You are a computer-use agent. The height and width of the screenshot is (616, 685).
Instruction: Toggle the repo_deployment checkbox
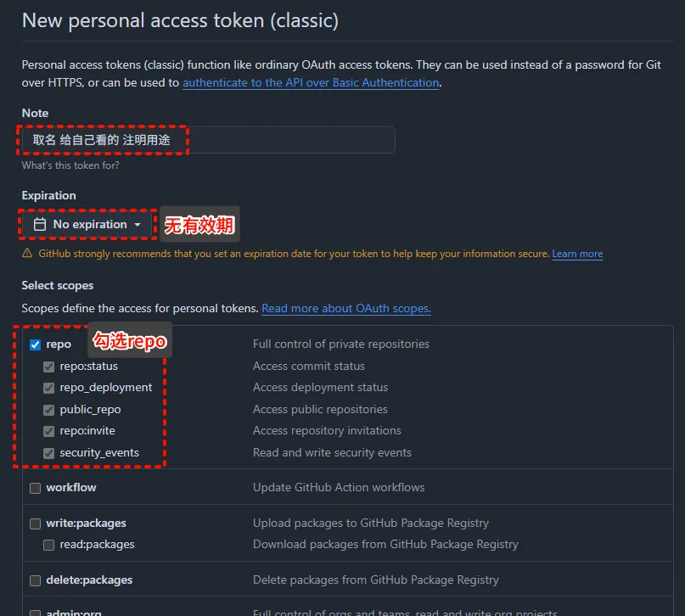pyautogui.click(x=49, y=388)
